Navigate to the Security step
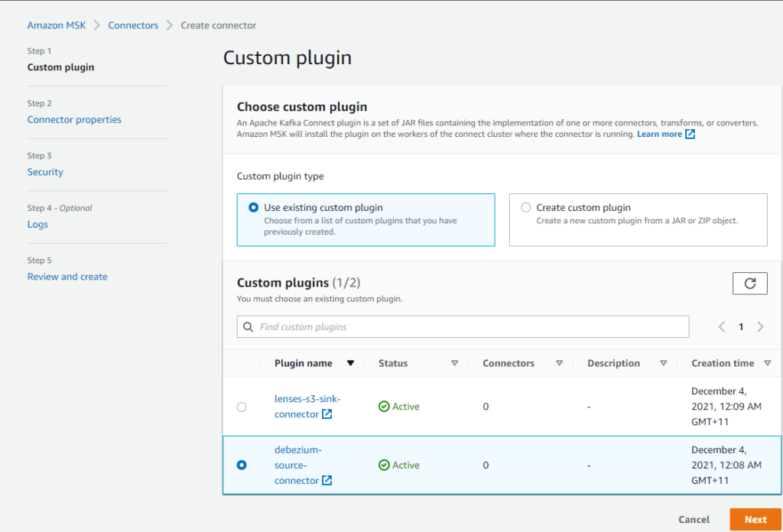The width and height of the screenshot is (783, 532). (45, 171)
